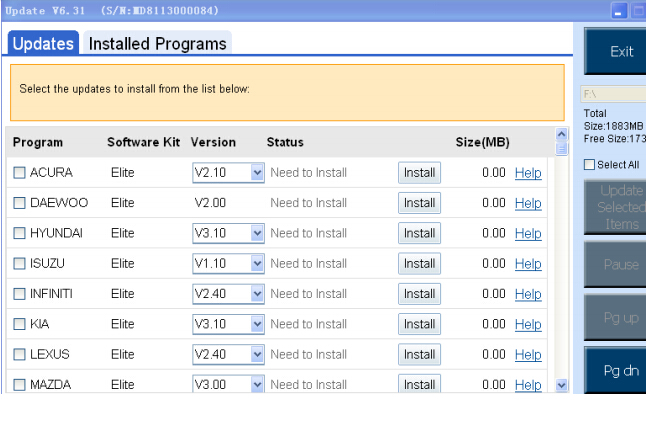Click Install for INFINITI

(419, 294)
